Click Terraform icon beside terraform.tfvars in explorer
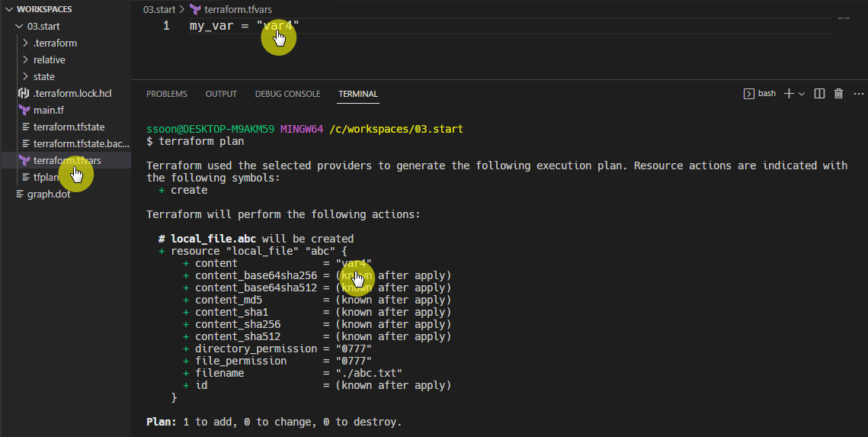 click(x=24, y=161)
